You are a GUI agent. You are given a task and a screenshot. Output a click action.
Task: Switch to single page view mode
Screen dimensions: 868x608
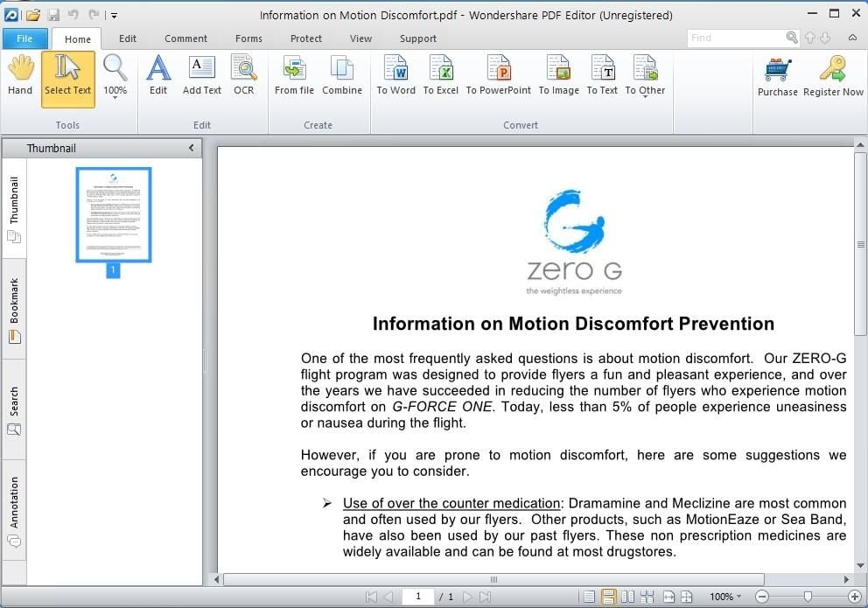[590, 597]
